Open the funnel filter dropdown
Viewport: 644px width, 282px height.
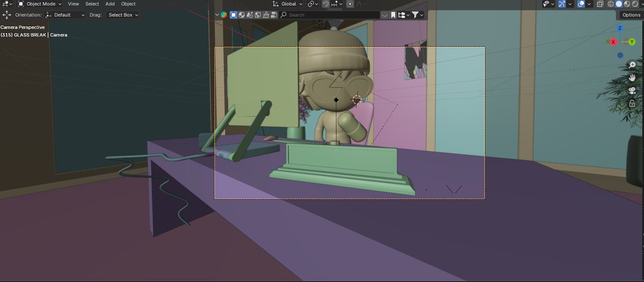click(418, 15)
